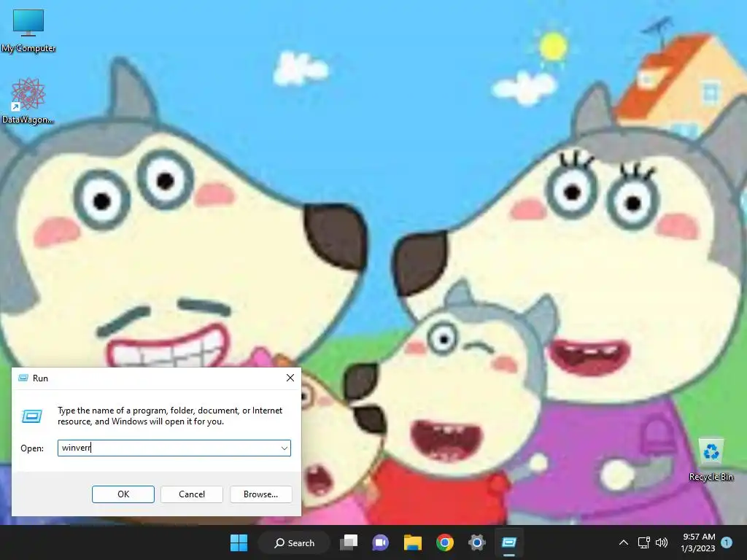The height and width of the screenshot is (560, 747).
Task: Select the DataWagon desktop shortcut
Action: (x=28, y=101)
